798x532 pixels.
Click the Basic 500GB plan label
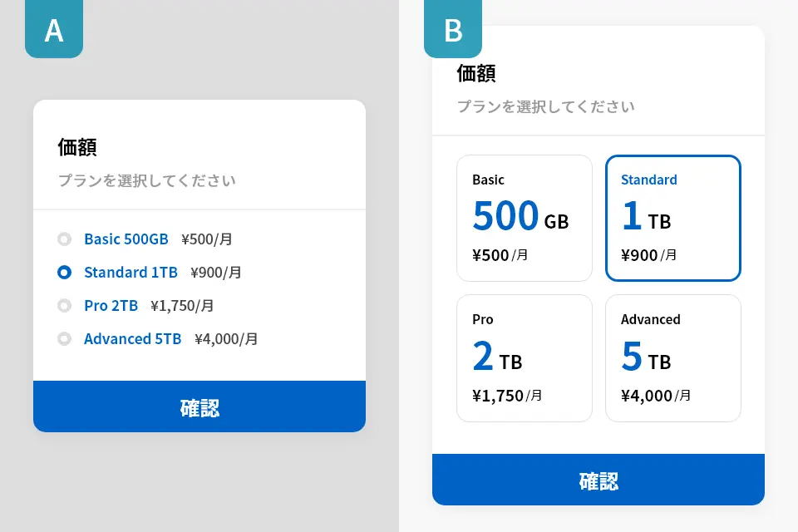(x=126, y=239)
